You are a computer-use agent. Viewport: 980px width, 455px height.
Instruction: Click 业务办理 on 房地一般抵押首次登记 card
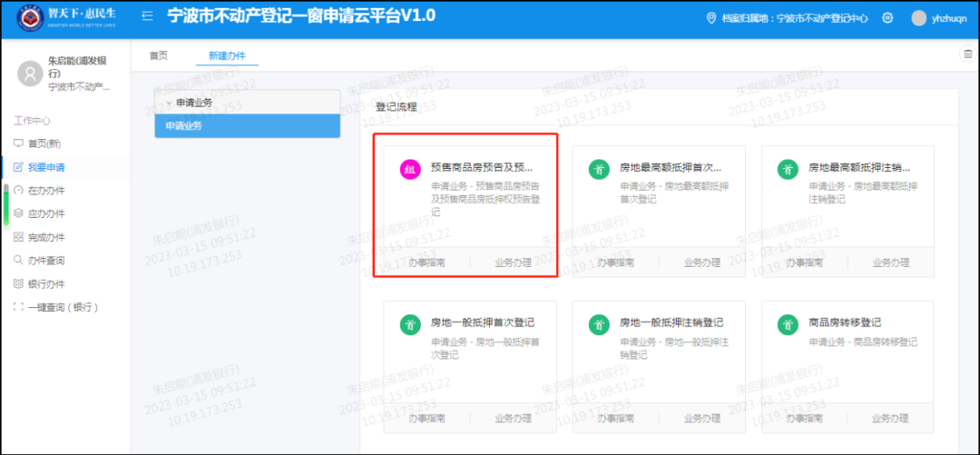pyautogui.click(x=513, y=418)
